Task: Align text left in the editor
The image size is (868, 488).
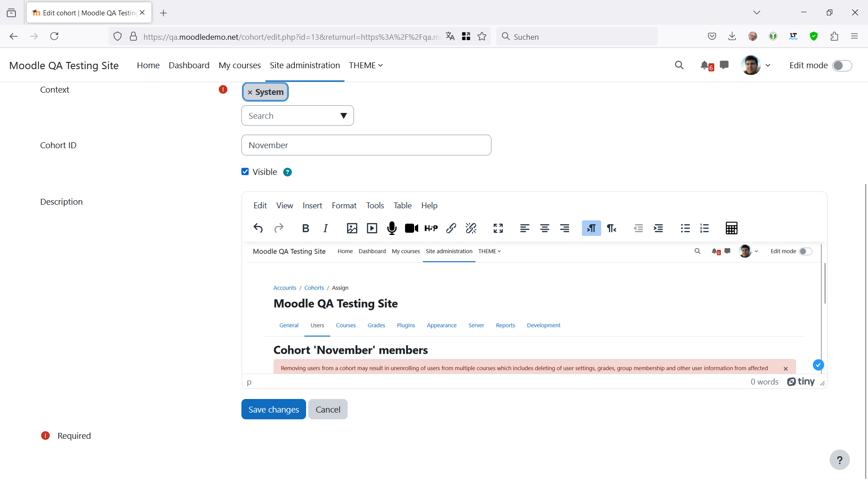Action: coord(525,228)
